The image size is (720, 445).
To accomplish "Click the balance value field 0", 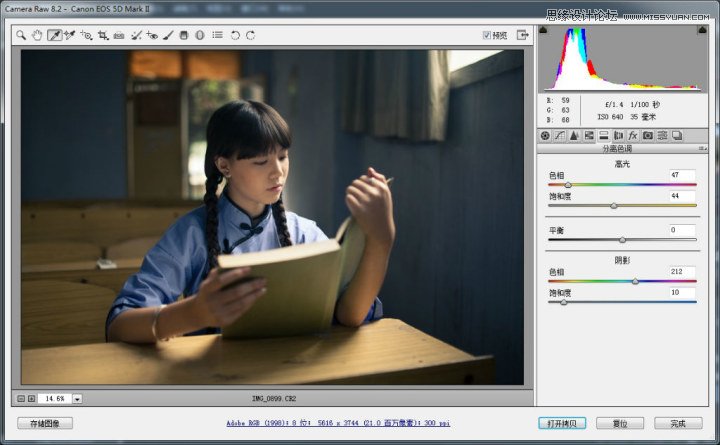I will coord(682,230).
